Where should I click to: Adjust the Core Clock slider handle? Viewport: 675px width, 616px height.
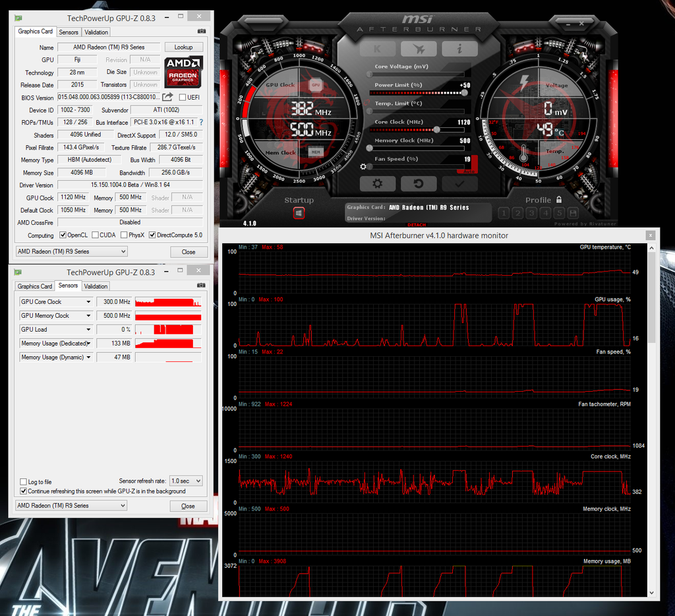tap(436, 130)
